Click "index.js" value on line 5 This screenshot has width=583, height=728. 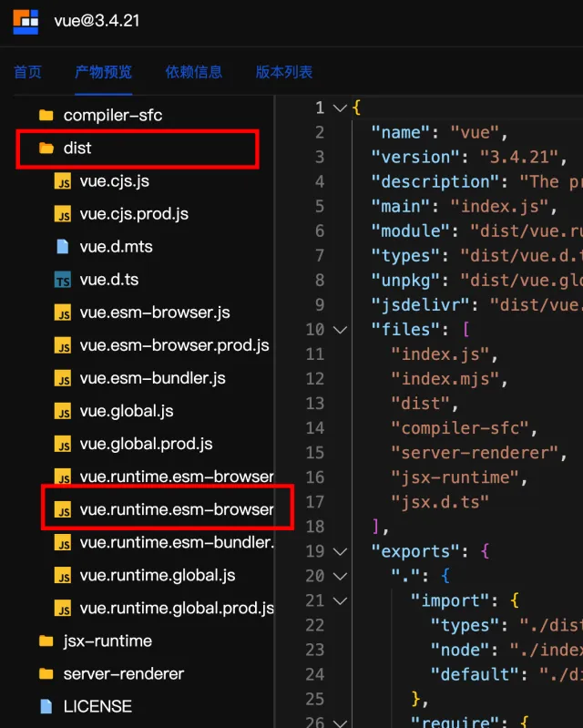(499, 206)
